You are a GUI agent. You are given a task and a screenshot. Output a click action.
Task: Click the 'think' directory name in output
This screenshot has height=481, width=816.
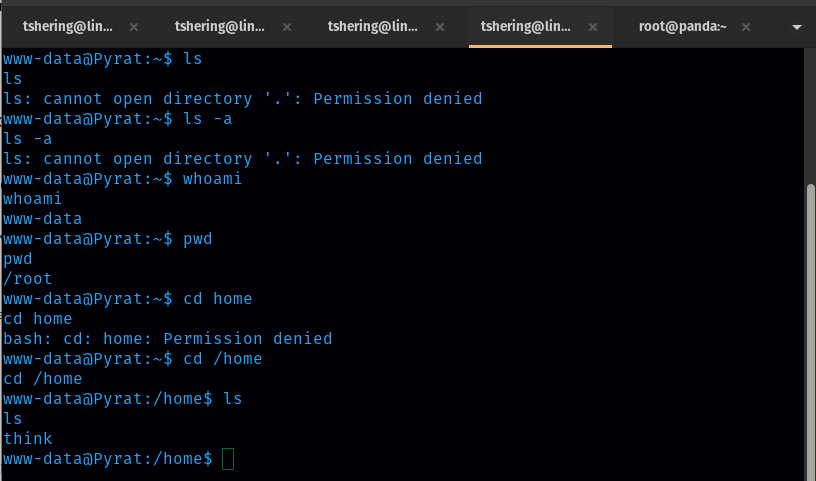(x=28, y=439)
